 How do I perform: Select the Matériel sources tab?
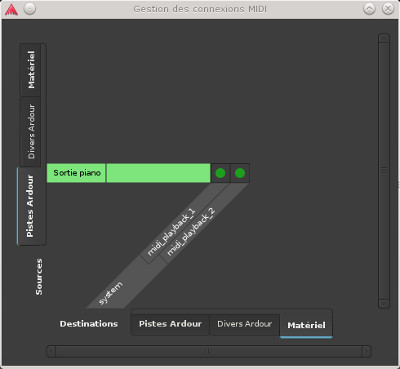point(31,70)
